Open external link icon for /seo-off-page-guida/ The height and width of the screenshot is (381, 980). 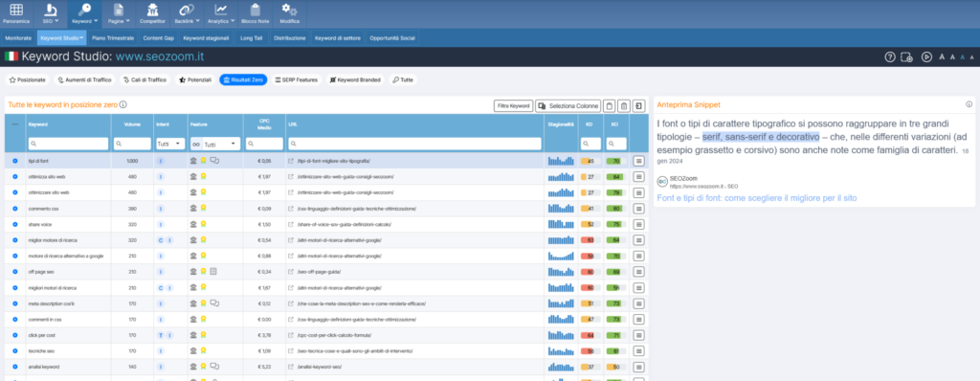[x=290, y=272]
